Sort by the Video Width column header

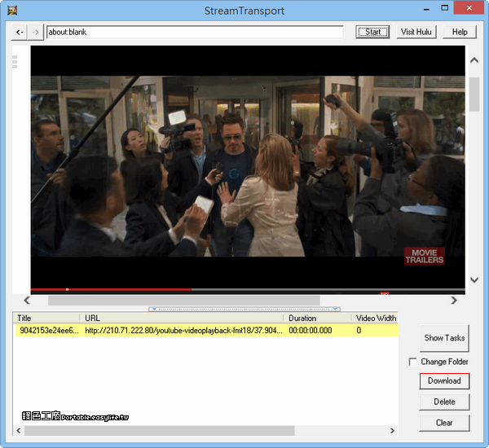pyautogui.click(x=376, y=318)
